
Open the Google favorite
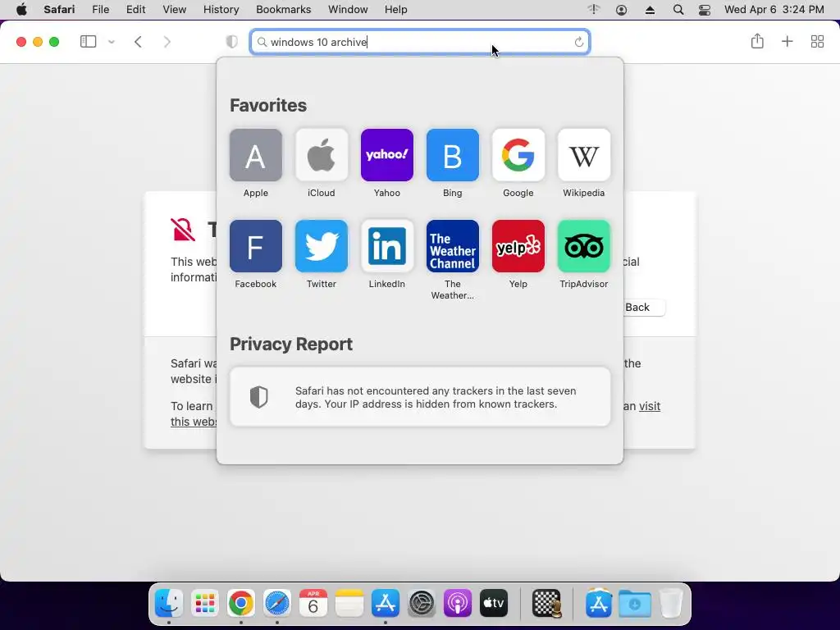tap(518, 155)
